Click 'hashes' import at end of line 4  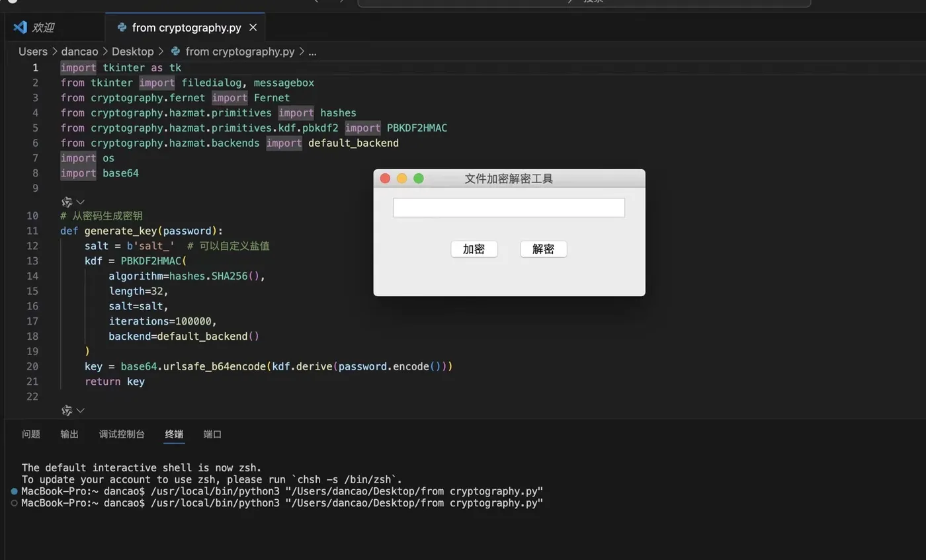click(338, 113)
